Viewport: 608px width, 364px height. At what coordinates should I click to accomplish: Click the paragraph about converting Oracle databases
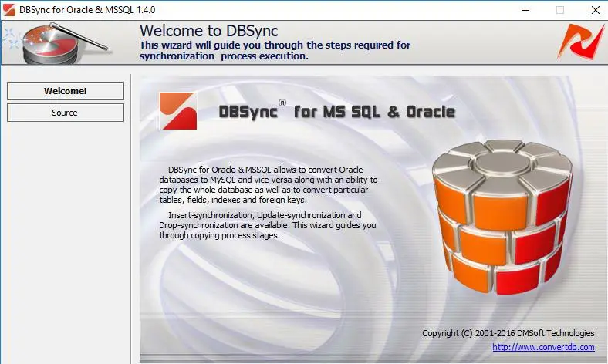click(x=268, y=185)
